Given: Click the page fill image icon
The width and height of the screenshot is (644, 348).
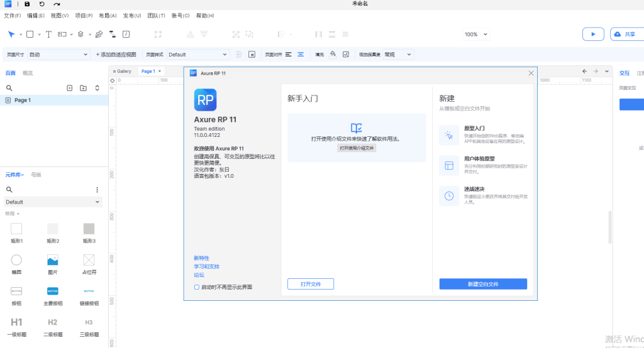Looking at the screenshot, I should click(x=346, y=55).
